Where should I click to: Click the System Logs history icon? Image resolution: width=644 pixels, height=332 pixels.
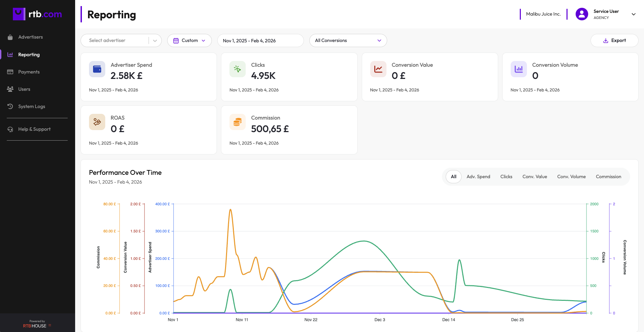point(10,106)
